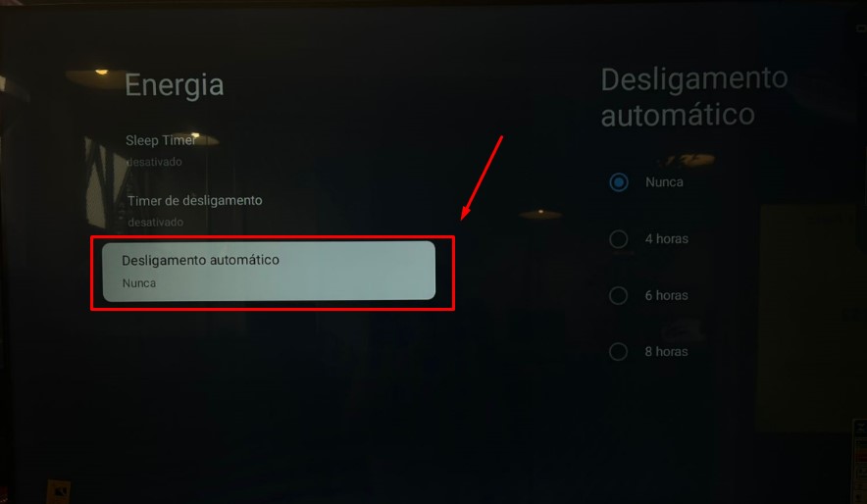This screenshot has width=867, height=504.
Task: Click the red arrow annotation
Action: [x=482, y=177]
